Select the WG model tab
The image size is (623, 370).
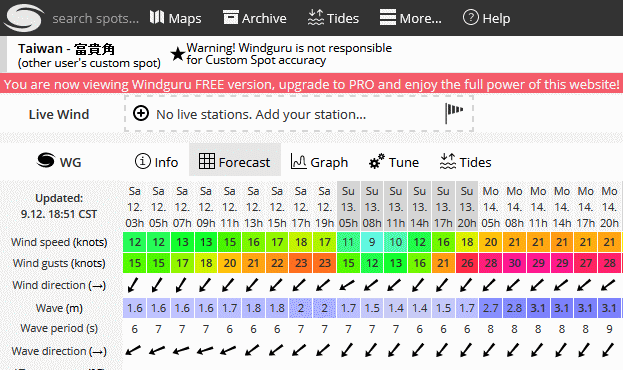coord(59,162)
